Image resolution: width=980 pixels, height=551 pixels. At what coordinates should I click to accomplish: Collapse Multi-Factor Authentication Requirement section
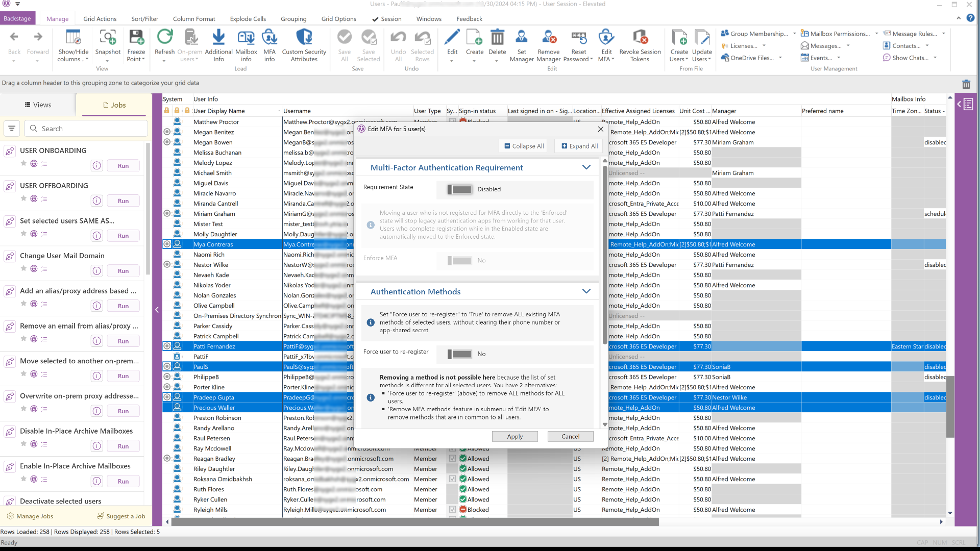point(586,167)
